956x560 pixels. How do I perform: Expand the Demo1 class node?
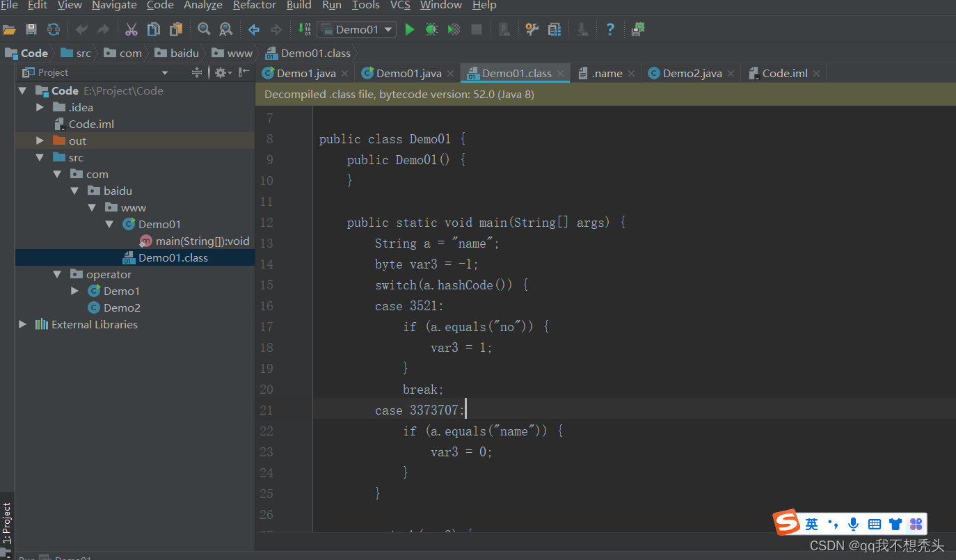tap(74, 291)
